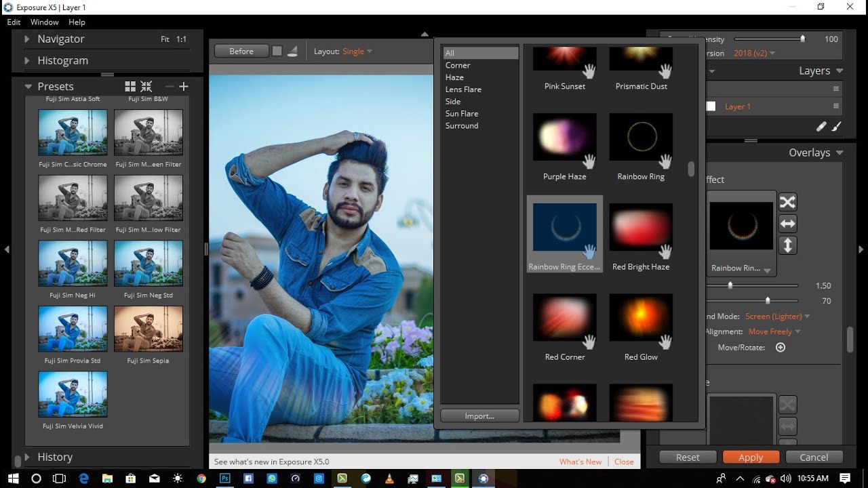The image size is (868, 488).
Task: Select the layer eraser tool icon
Action: [x=821, y=126]
